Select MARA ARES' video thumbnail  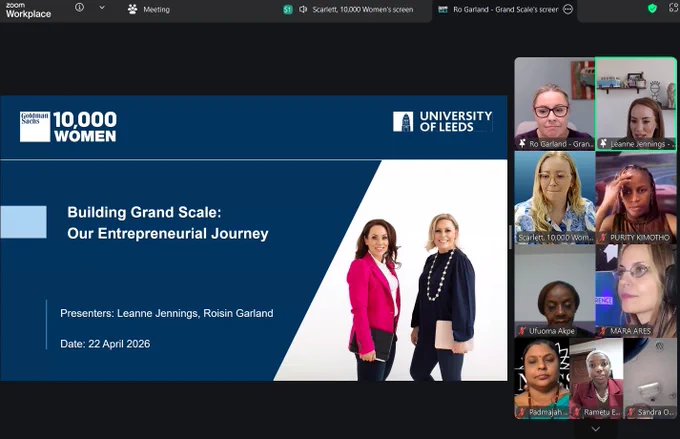[x=636, y=291]
